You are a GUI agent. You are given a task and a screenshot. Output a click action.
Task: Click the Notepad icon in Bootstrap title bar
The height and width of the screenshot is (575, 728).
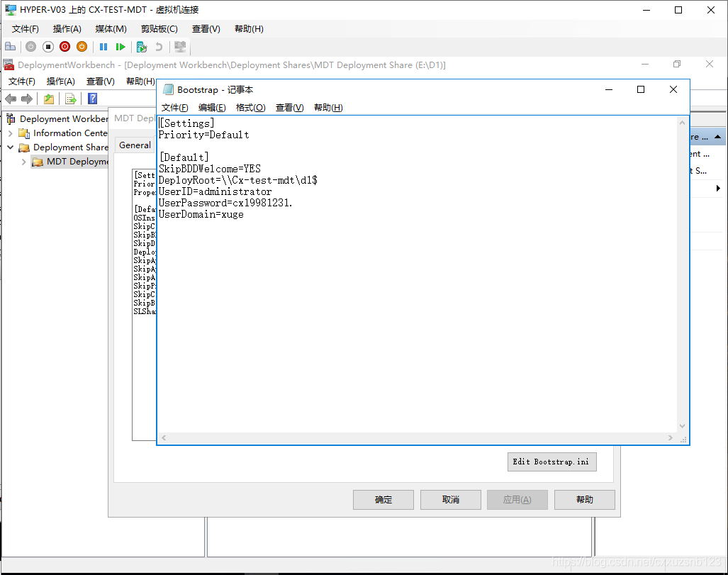168,89
